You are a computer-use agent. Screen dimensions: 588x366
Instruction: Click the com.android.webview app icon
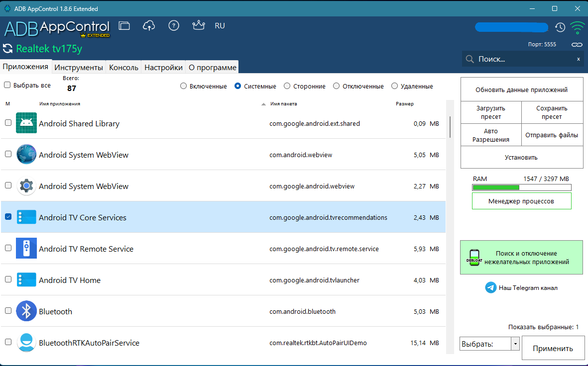[x=26, y=154]
